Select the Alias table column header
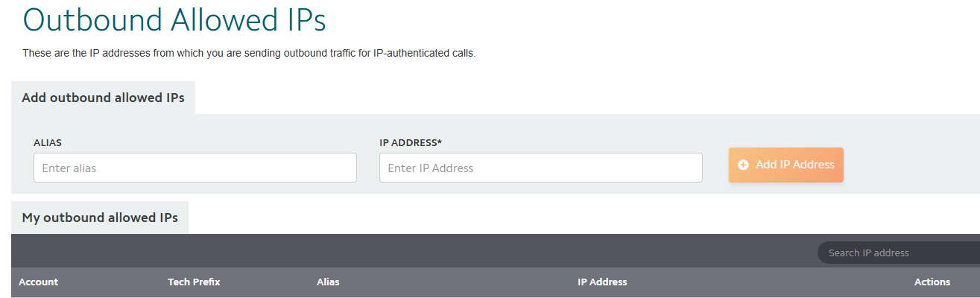Viewport: 980px width, 298px height. 328,282
